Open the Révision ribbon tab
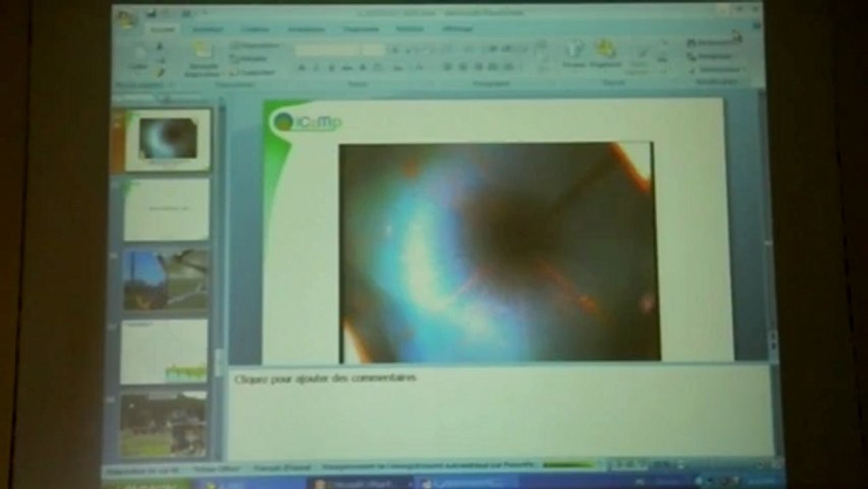The width and height of the screenshot is (868, 489). tap(409, 29)
